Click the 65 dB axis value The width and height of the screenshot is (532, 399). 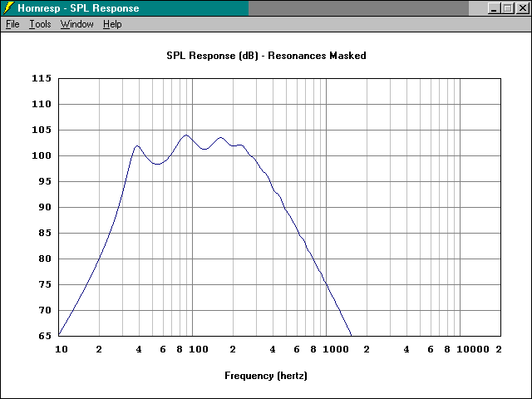[x=44, y=336]
